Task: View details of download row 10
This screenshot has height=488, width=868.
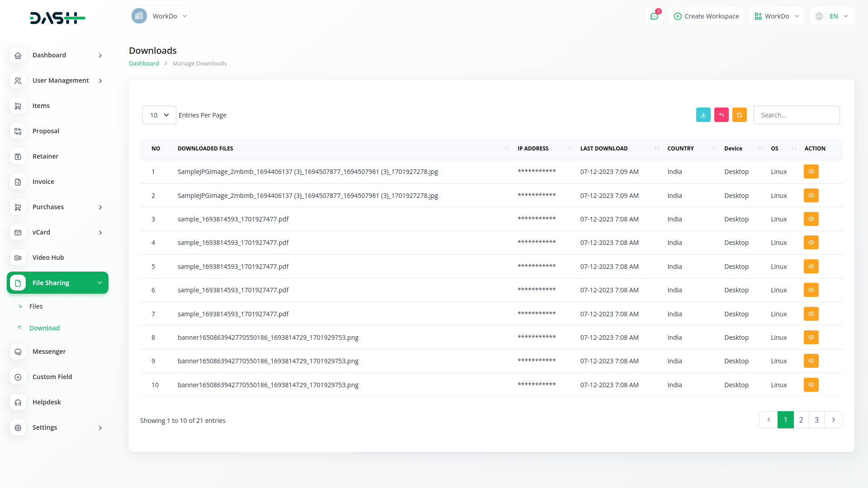Action: [x=811, y=385]
